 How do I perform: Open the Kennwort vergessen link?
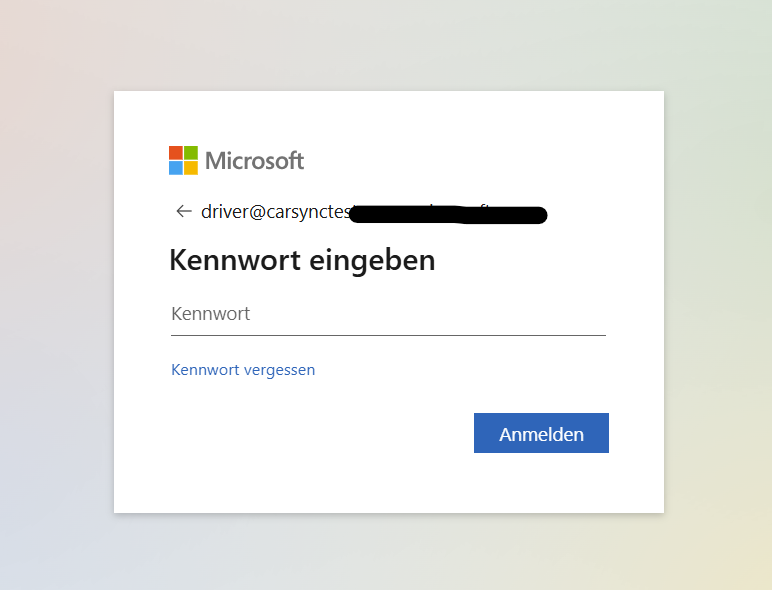pos(243,370)
